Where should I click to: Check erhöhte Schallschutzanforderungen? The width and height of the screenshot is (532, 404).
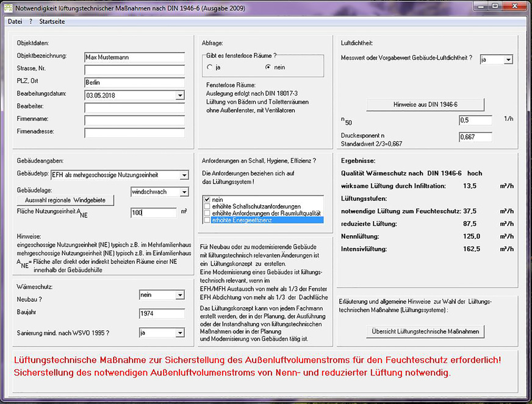click(x=206, y=206)
